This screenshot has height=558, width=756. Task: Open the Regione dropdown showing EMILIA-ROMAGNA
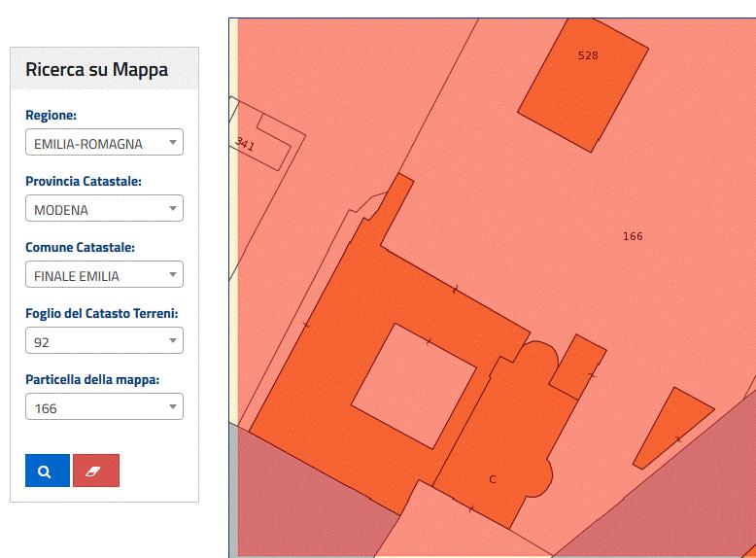click(x=104, y=144)
